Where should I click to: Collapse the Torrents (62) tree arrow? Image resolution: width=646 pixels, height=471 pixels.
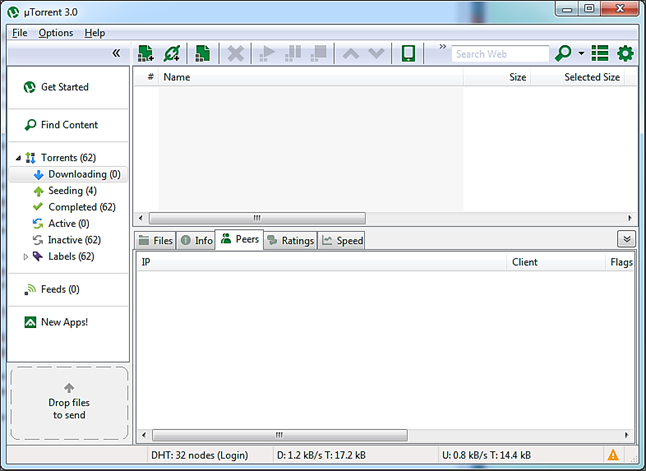click(18, 158)
